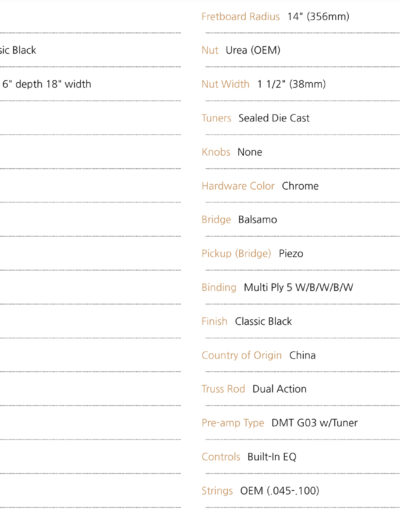Click the Pickup (Bridge) label
The height and width of the screenshot is (516, 400).
[x=236, y=254]
